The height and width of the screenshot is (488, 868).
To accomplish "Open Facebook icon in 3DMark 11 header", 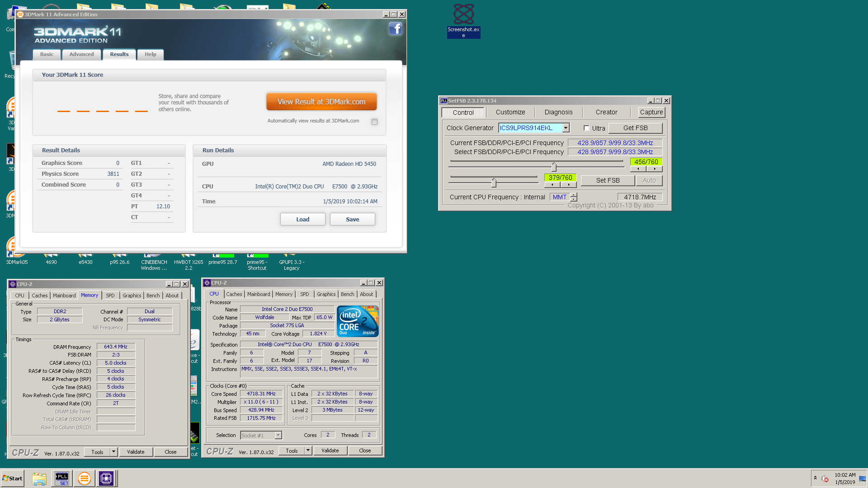I will click(395, 29).
